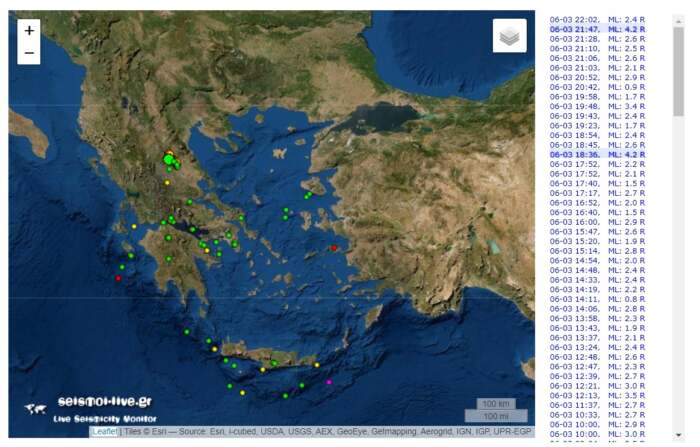This screenshot has height=447, width=700.
Task: Select the 06-03 18:36 ML 4.2 event
Action: 597,154
